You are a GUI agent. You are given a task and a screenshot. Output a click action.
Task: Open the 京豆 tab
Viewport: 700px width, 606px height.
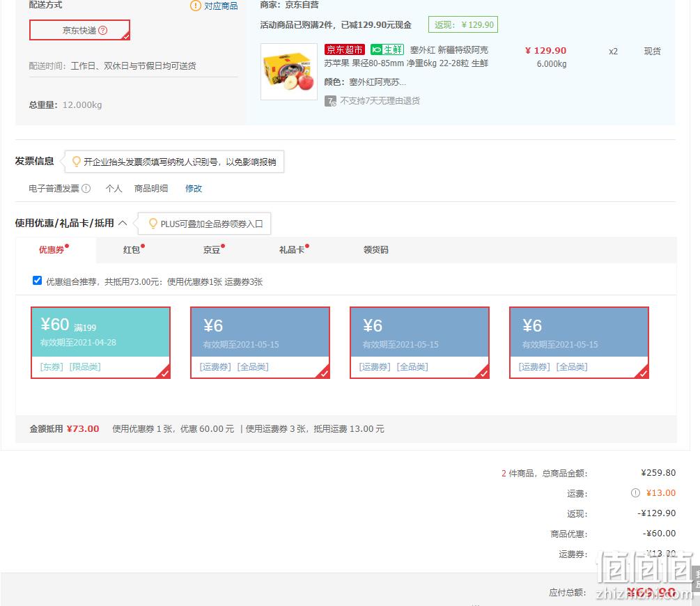(213, 249)
